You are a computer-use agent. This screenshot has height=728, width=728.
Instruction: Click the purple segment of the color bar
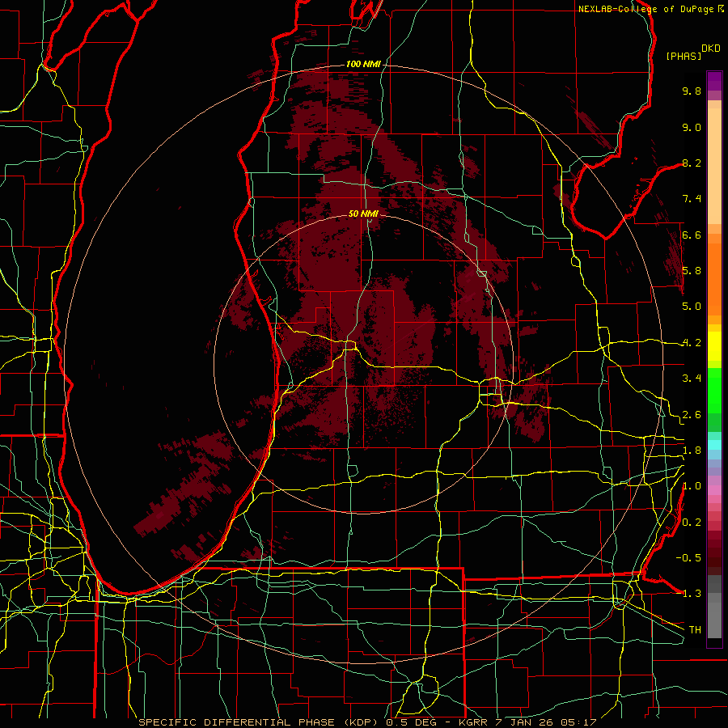[x=714, y=81]
